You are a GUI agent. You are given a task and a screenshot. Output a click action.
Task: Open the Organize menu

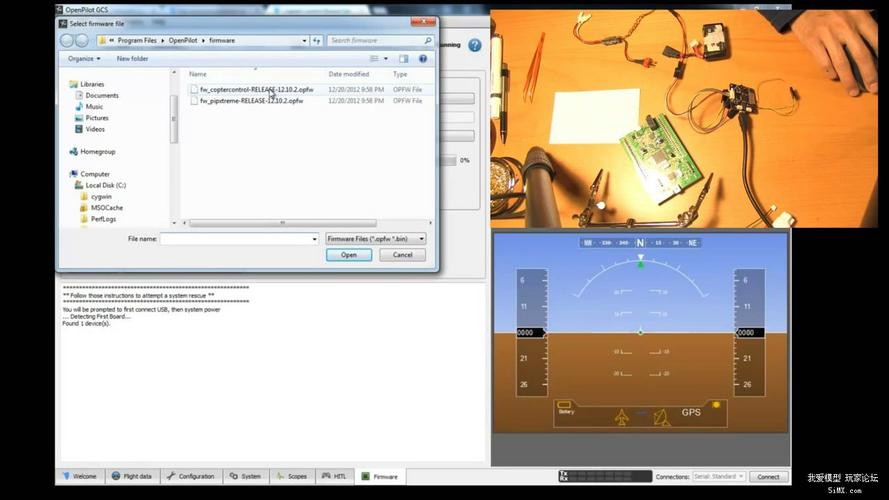point(84,58)
